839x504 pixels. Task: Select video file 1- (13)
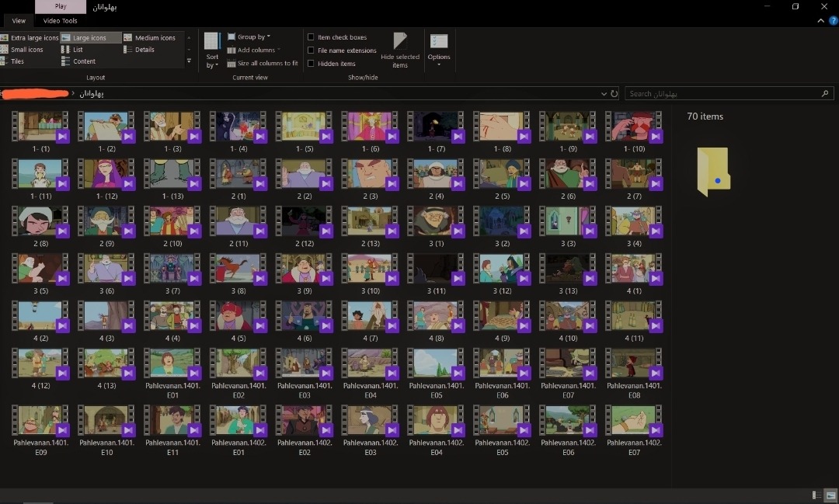[172, 179]
